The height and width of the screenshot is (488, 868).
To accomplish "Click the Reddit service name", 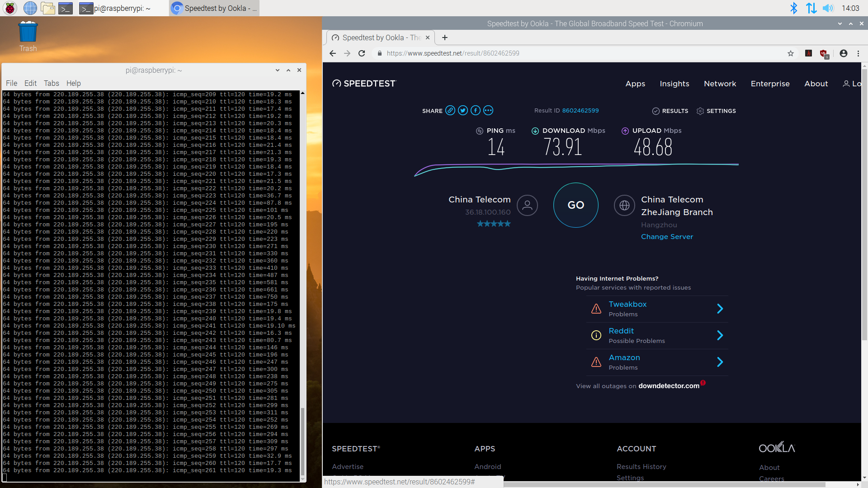I will click(x=621, y=331).
